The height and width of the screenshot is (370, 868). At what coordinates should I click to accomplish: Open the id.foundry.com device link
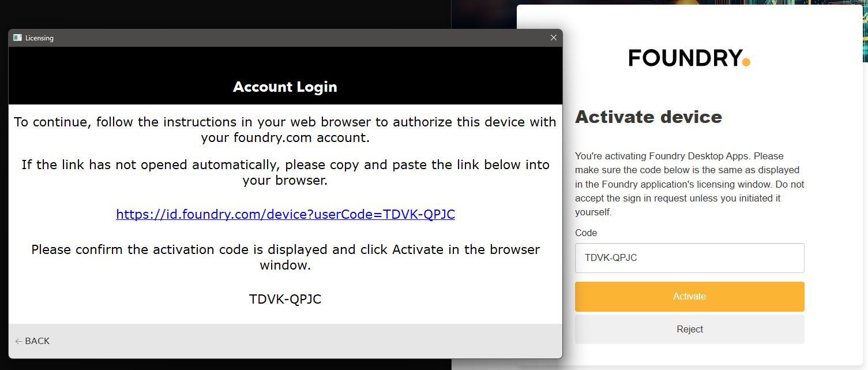[x=285, y=214]
